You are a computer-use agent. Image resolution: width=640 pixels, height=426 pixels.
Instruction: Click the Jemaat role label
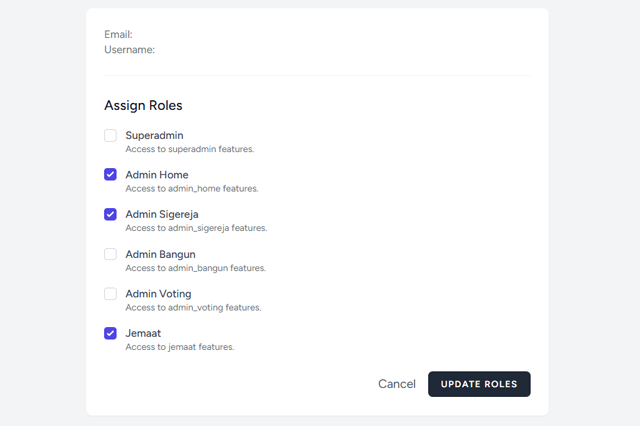pos(143,333)
